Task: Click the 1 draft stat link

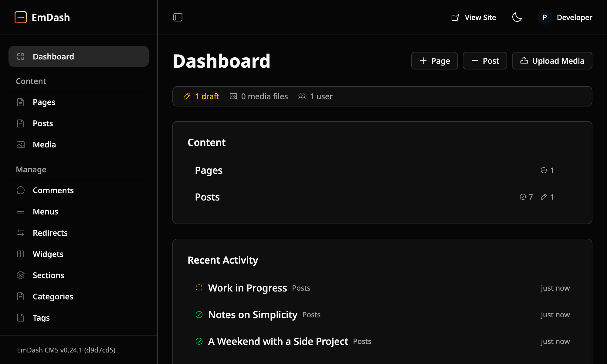Action: click(201, 96)
